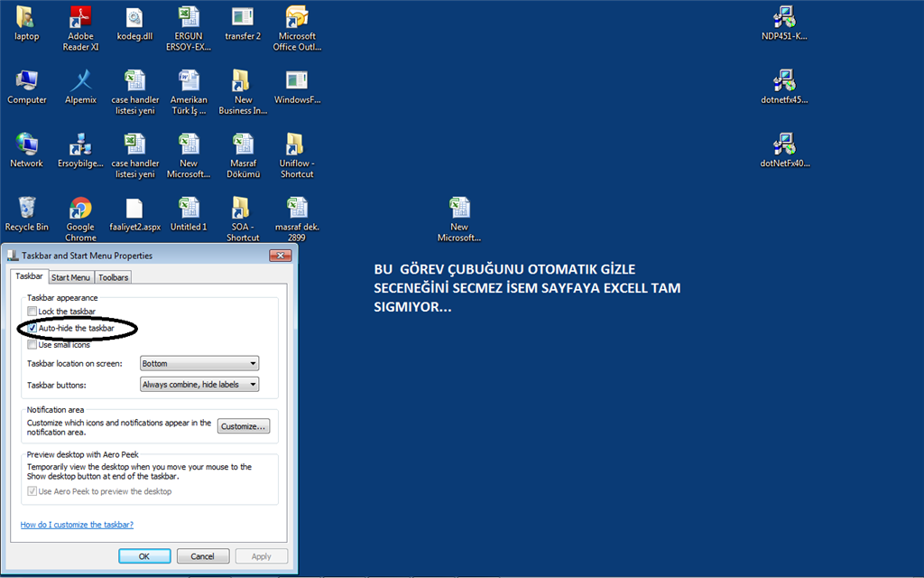Click the Cancel button
This screenshot has width=924, height=578.
202,556
